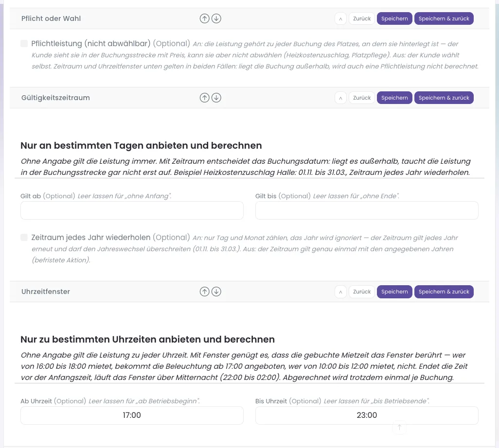Move Pflicht oder Wahl section down
Screen dimensions: 499x448
[x=216, y=18]
